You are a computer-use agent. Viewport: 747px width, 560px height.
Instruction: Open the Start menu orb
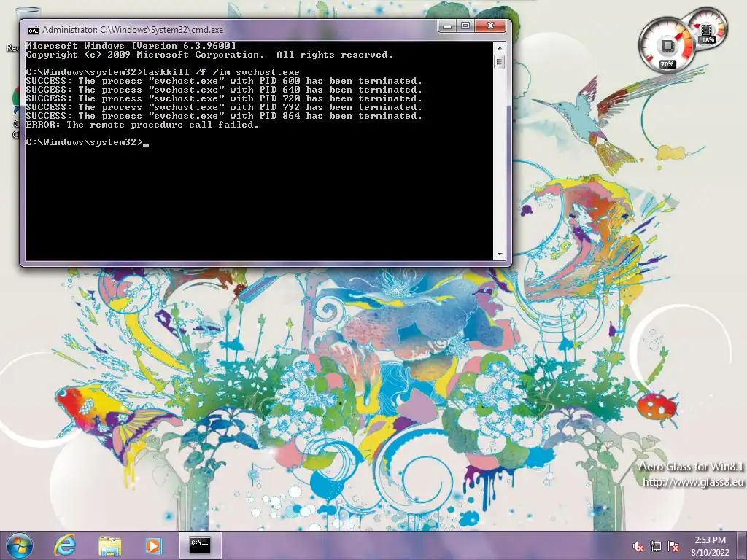tap(19, 545)
